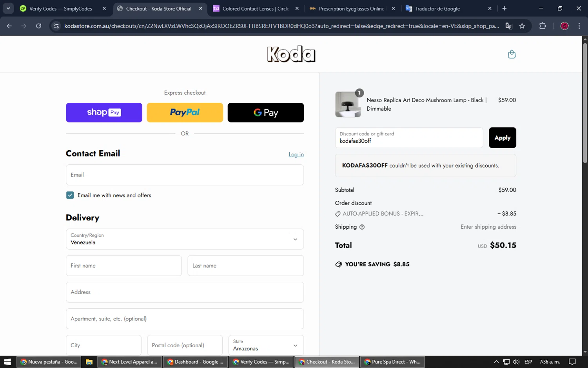Click the First name field
The height and width of the screenshot is (368, 588).
123,266
